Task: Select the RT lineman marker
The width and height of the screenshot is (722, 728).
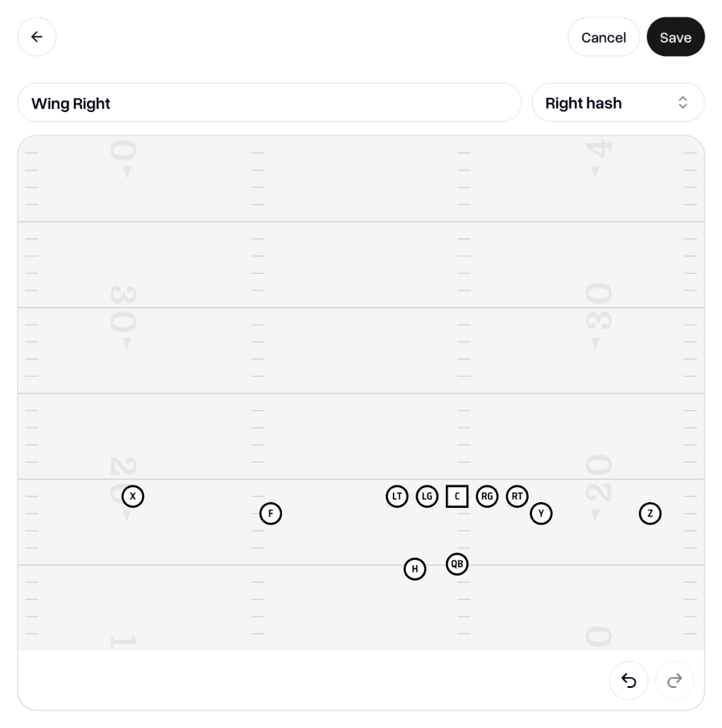Action: (517, 496)
